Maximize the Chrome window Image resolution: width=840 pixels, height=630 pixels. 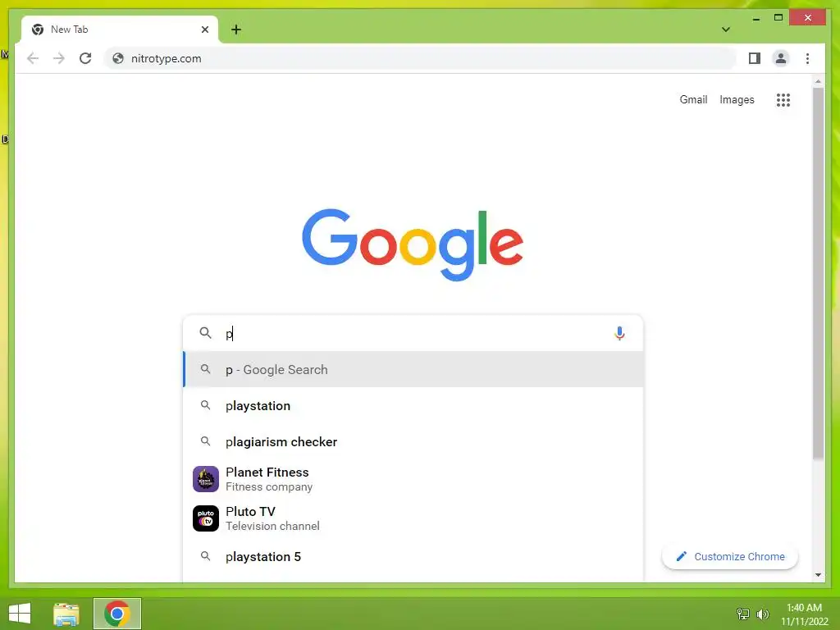[778, 18]
